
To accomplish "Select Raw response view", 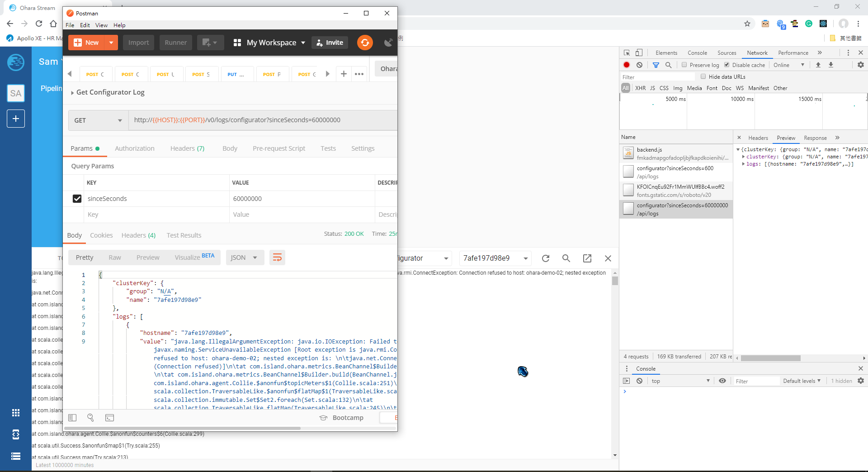I will tap(115, 257).
